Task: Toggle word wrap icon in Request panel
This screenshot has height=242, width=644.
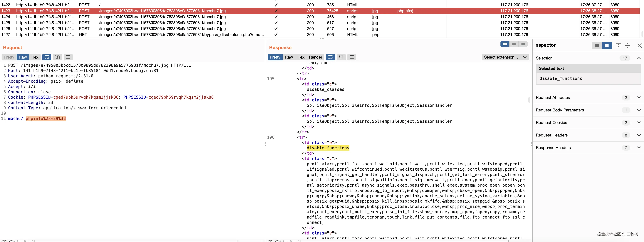Action: coord(47,57)
